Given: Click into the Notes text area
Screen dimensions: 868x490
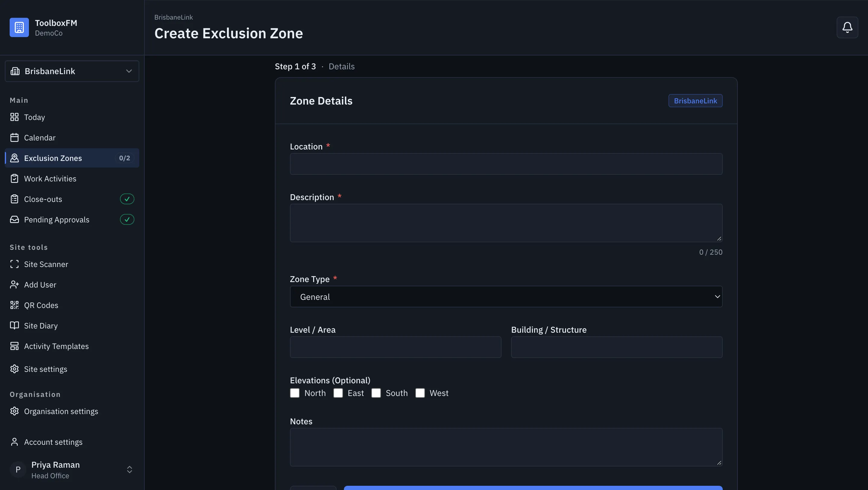Looking at the screenshot, I should (506, 447).
